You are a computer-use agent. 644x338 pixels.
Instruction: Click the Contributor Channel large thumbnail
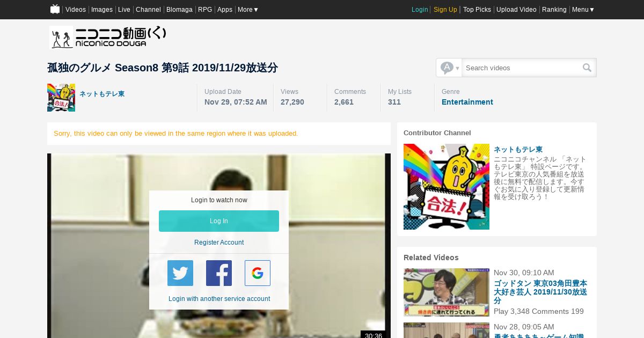(x=447, y=187)
